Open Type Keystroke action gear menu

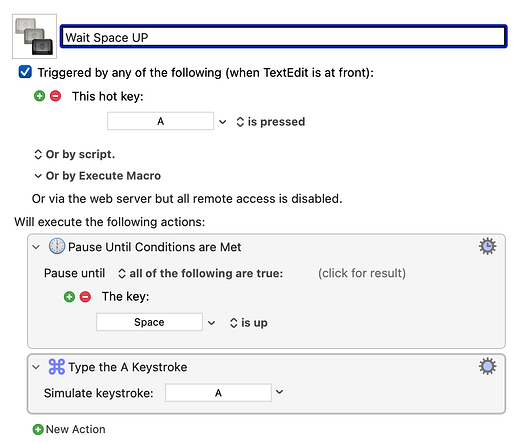(487, 366)
